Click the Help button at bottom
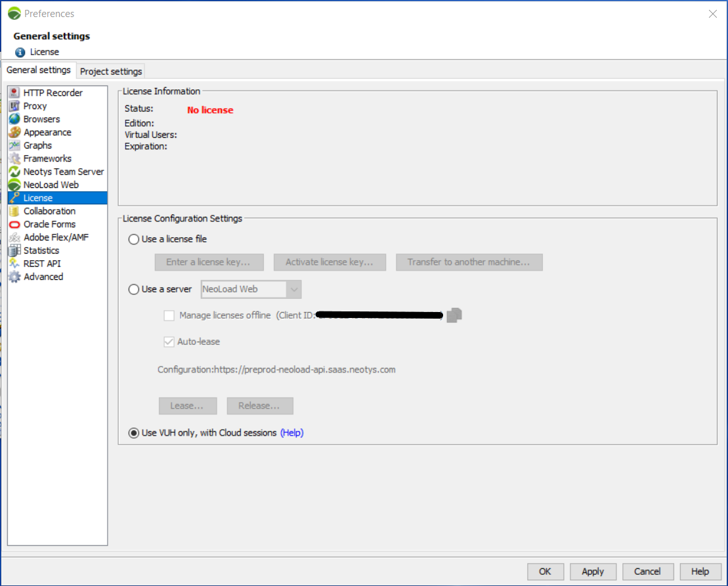 [700, 572]
